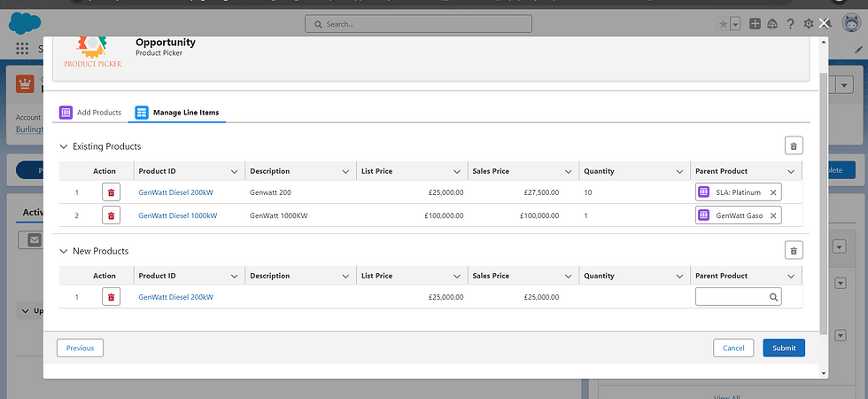Click the Manage Line Items tab icon
Image resolution: width=868 pixels, height=399 pixels.
click(x=142, y=113)
